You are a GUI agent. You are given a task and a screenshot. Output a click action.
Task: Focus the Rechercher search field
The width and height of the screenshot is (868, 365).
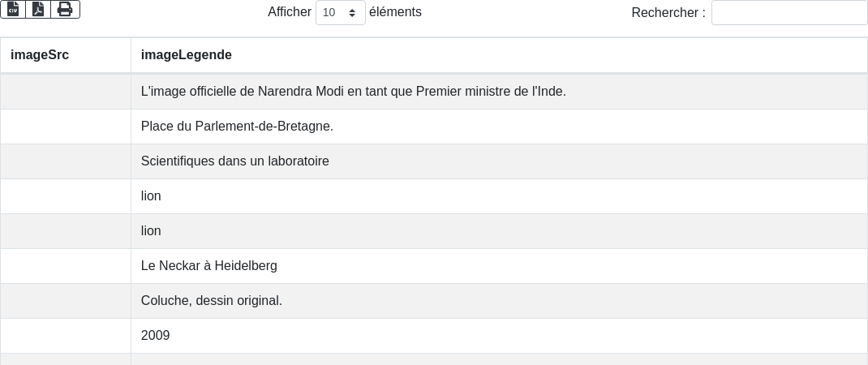[789, 12]
